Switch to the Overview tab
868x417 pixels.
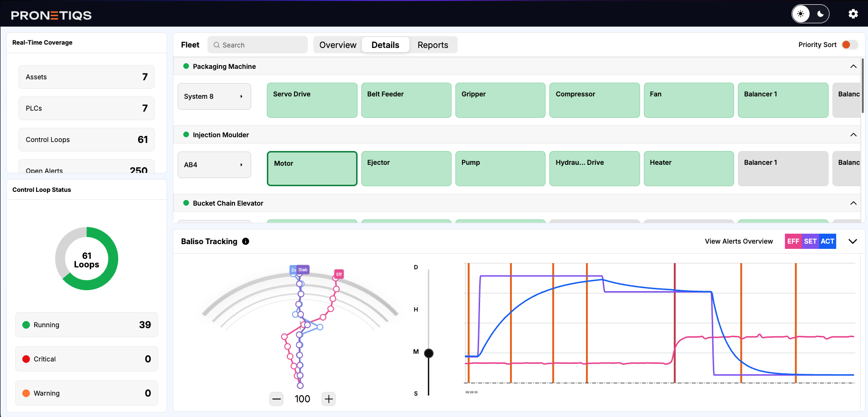tap(338, 45)
